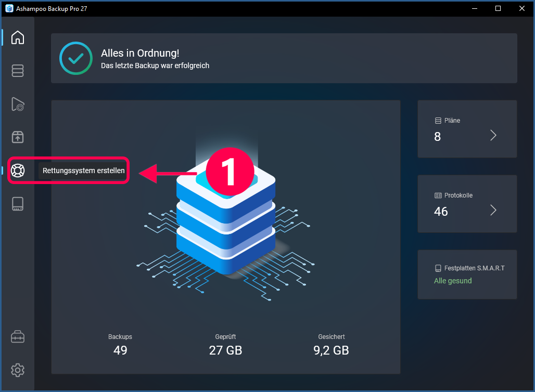Click the Gesichert 9,2 GB statistic
The height and width of the screenshot is (392, 535).
(332, 345)
